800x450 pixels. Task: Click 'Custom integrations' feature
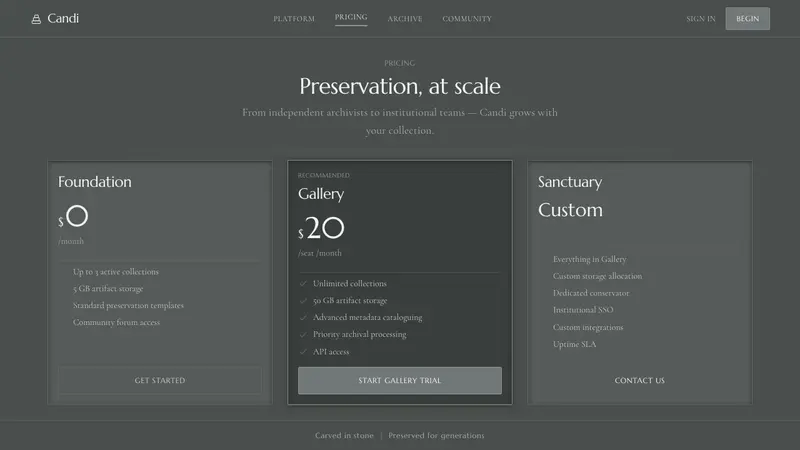588,327
